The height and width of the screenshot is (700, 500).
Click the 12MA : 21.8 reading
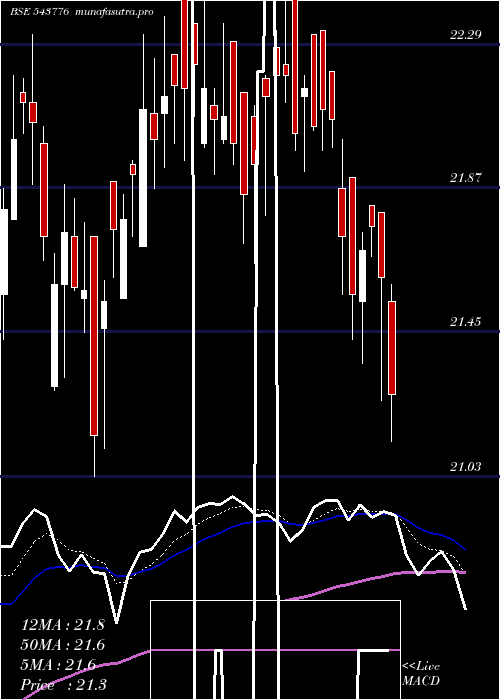63,625
